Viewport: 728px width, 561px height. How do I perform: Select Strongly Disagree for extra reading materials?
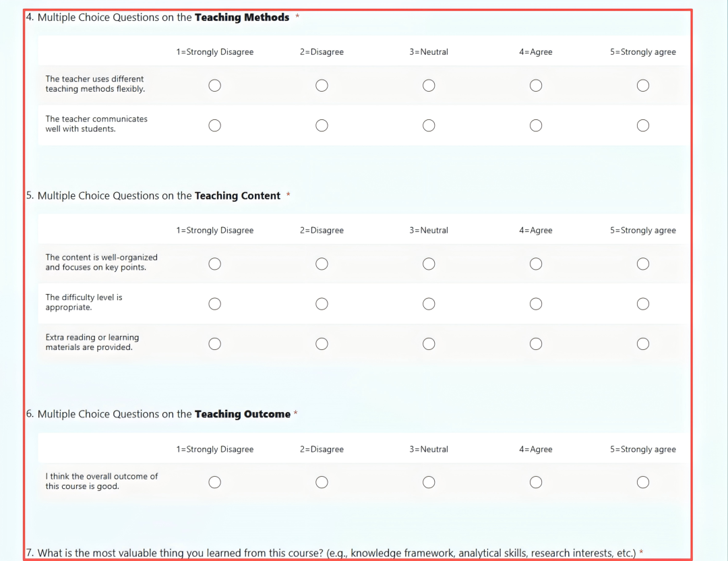pos(214,344)
